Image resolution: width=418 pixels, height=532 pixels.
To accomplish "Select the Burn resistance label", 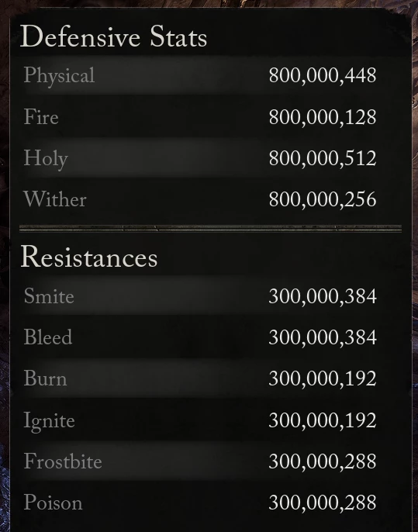I will (x=45, y=378).
